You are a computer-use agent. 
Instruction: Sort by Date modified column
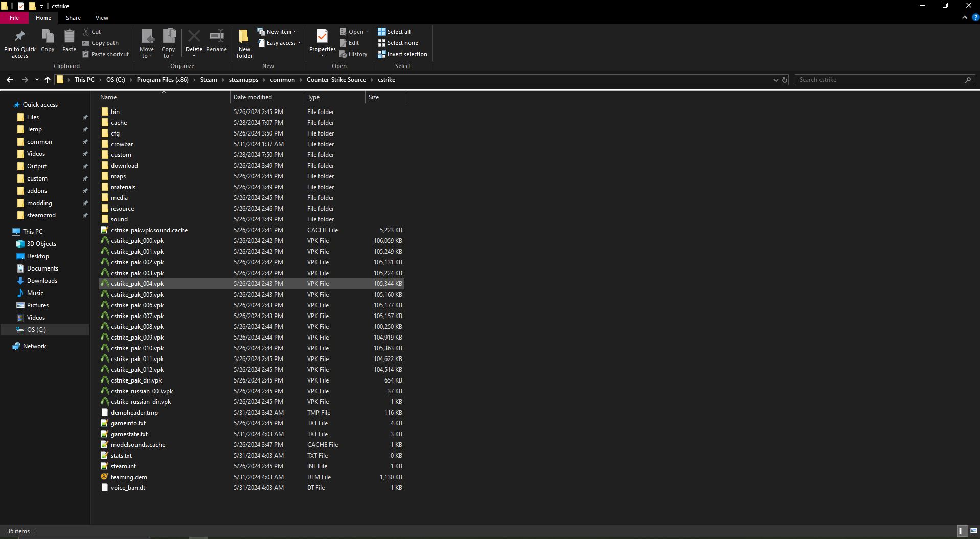pos(267,97)
